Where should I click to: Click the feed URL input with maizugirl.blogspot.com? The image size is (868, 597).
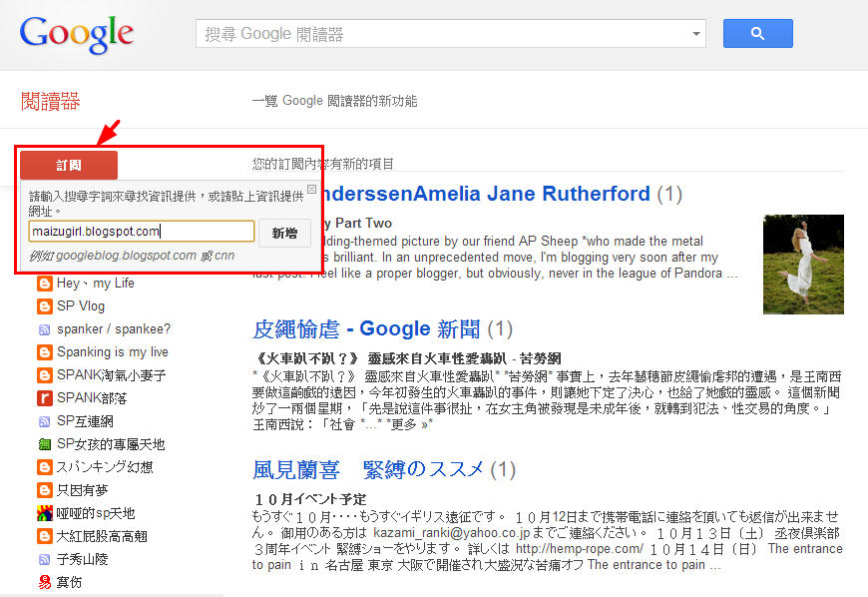(142, 231)
